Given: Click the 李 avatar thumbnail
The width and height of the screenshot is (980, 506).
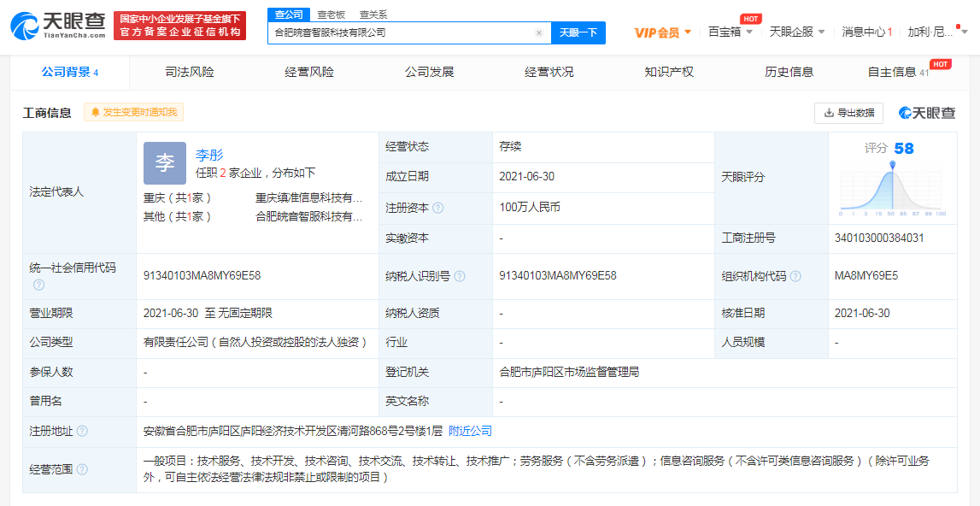Looking at the screenshot, I should 165,163.
